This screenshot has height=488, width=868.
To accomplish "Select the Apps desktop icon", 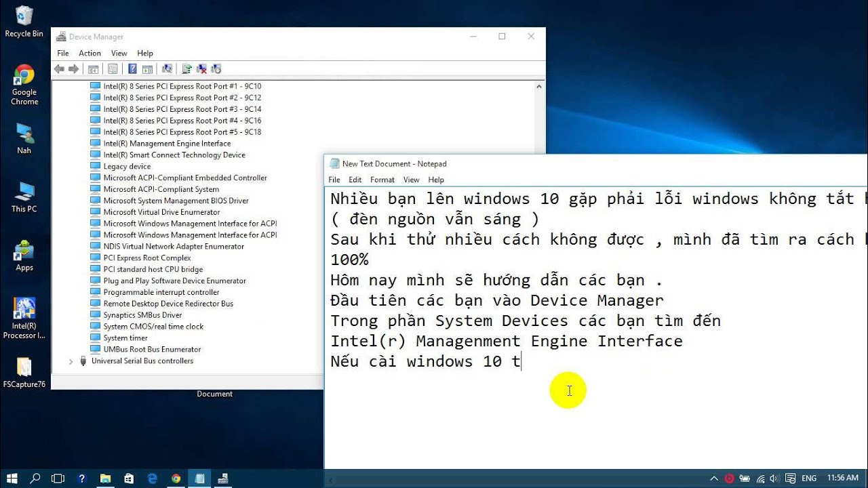I will point(24,256).
